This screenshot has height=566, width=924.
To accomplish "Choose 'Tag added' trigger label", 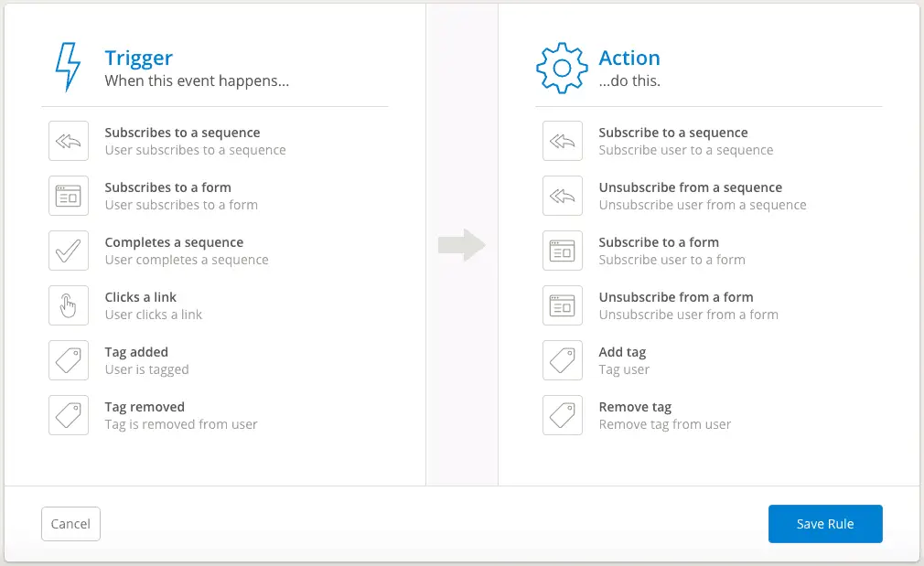I will click(x=136, y=352).
